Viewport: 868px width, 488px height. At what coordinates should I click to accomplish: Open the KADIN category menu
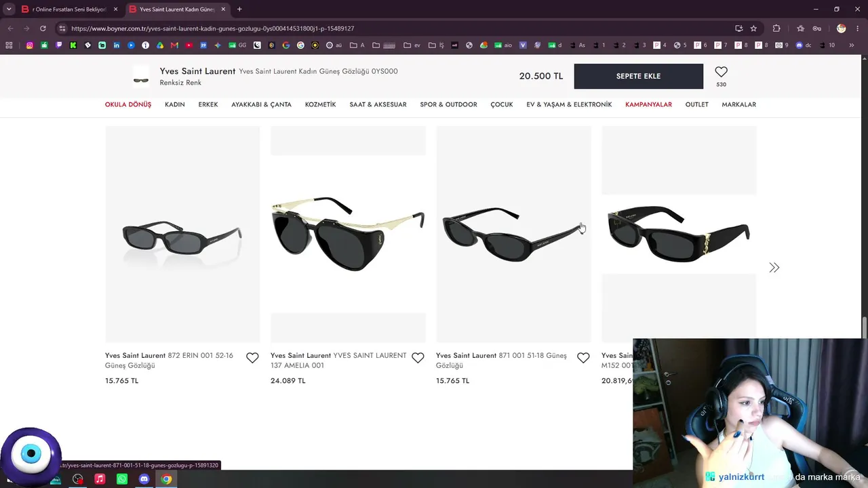[x=175, y=104]
